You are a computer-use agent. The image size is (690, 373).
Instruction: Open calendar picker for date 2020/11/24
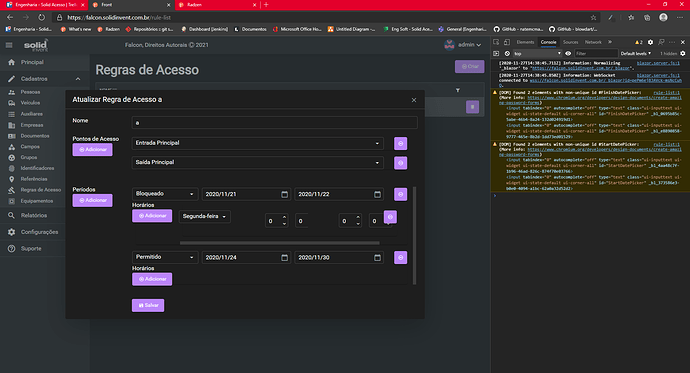285,257
